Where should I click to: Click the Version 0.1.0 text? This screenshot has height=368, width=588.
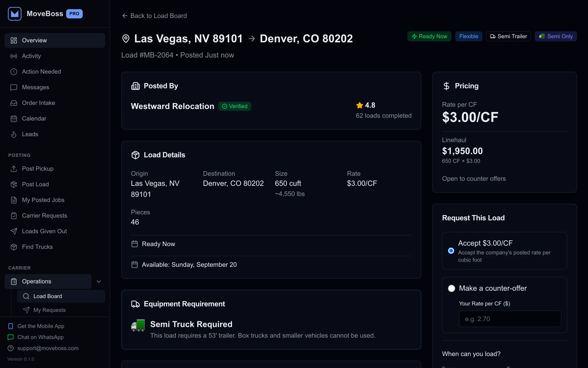coord(21,359)
